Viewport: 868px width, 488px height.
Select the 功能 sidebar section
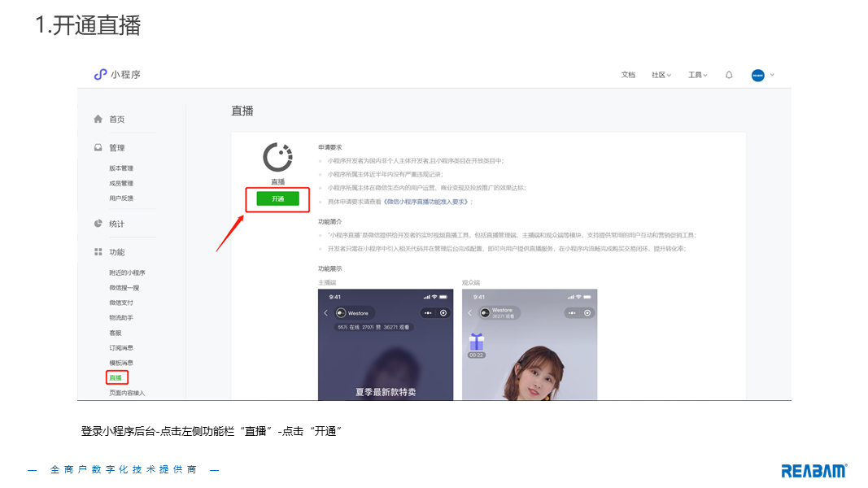click(117, 252)
